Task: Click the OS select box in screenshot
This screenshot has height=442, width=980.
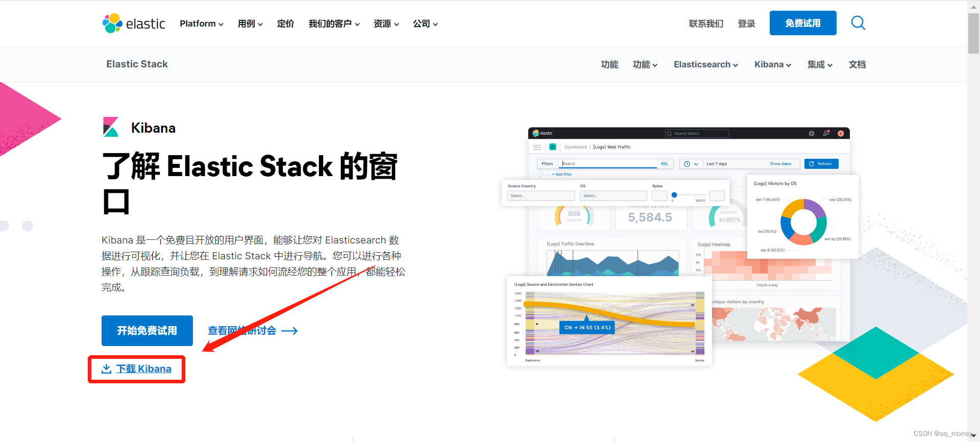Action: (x=614, y=195)
